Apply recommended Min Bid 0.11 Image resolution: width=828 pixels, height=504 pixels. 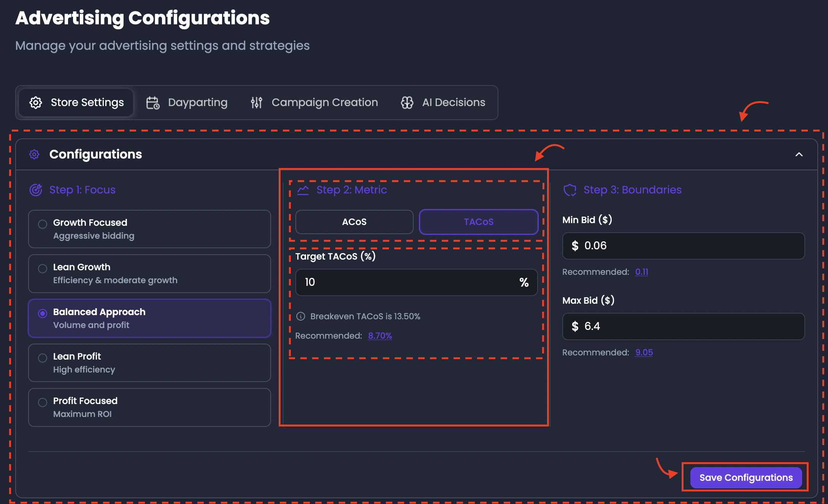point(642,272)
